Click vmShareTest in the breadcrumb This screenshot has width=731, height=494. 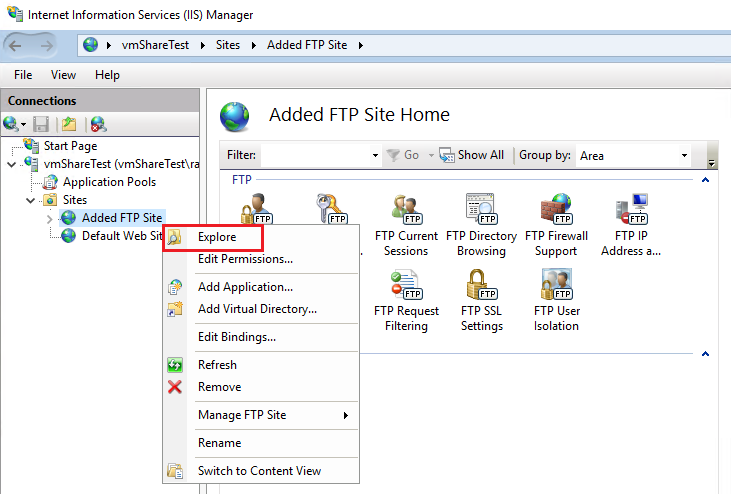155,45
